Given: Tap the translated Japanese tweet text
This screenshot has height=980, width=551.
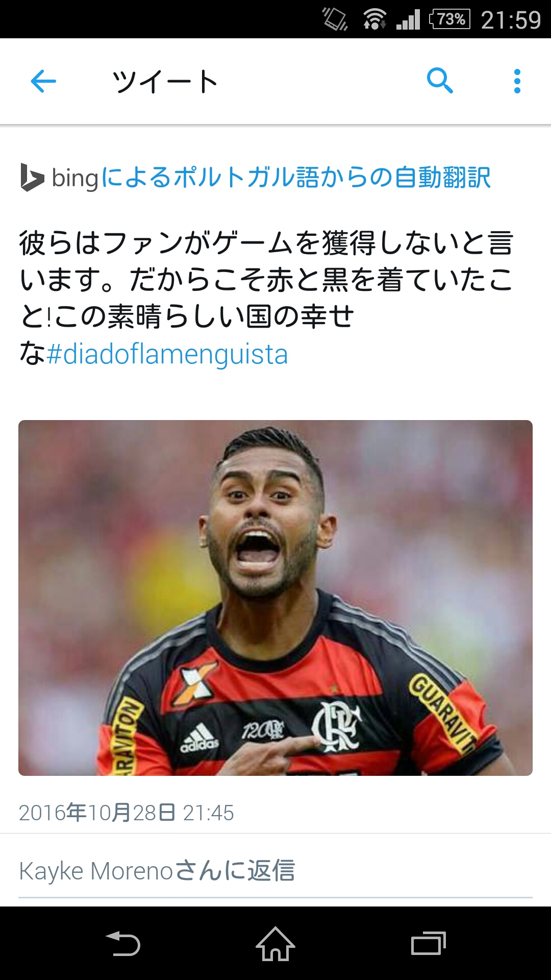Looking at the screenshot, I should coord(266,298).
